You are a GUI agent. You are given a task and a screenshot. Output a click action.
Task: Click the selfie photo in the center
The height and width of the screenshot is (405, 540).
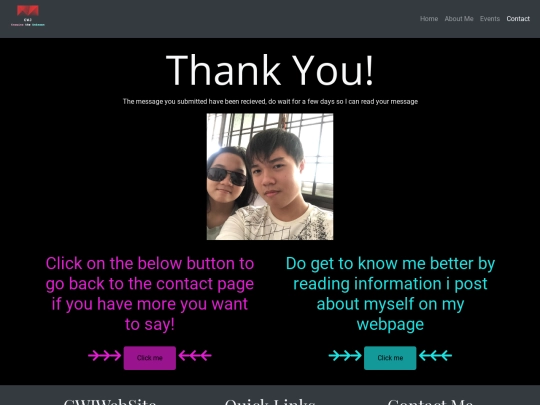pos(270,176)
